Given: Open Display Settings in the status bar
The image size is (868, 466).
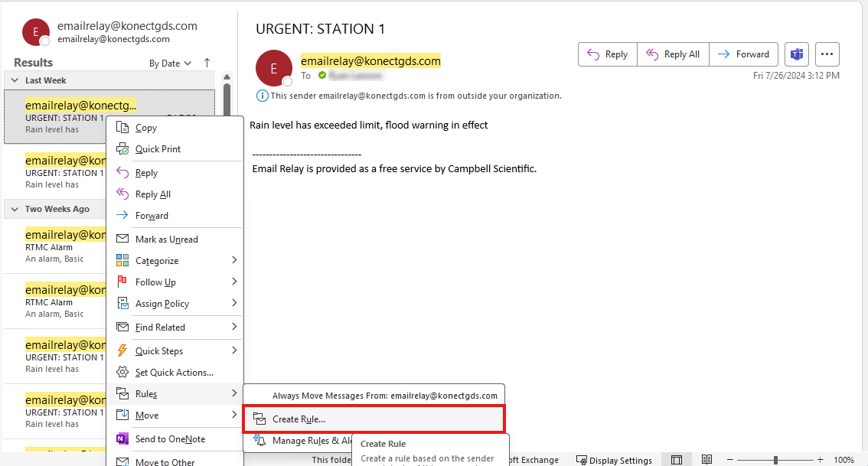Looking at the screenshot, I should [x=614, y=460].
